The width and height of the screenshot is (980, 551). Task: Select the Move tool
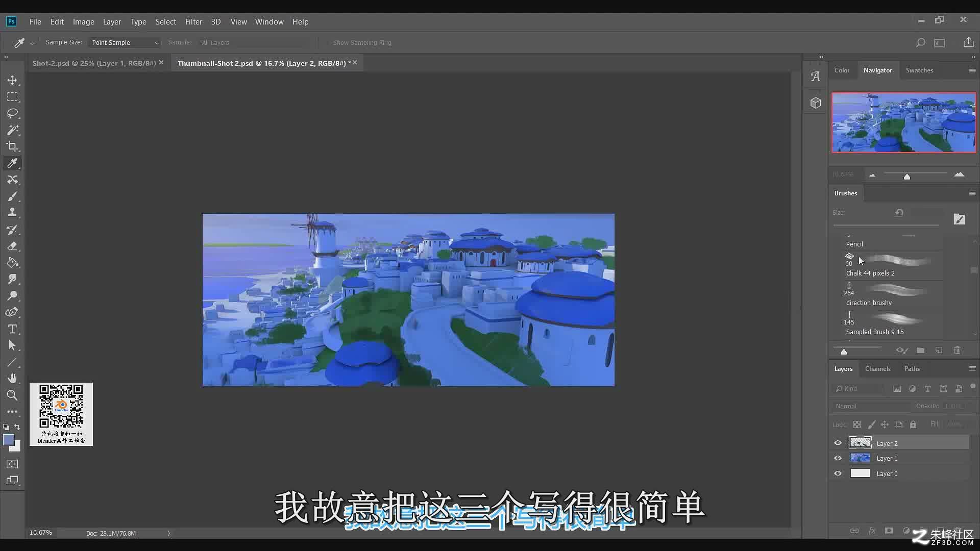pos(12,80)
